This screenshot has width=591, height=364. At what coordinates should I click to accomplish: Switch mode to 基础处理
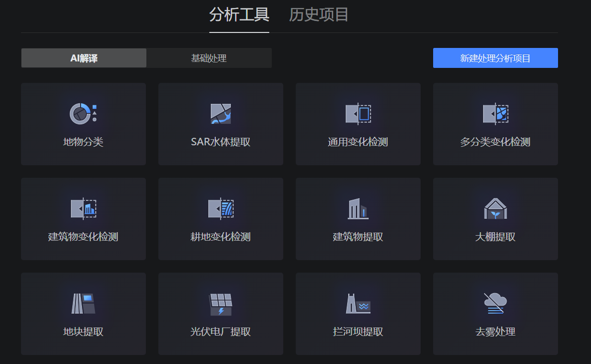pos(208,58)
